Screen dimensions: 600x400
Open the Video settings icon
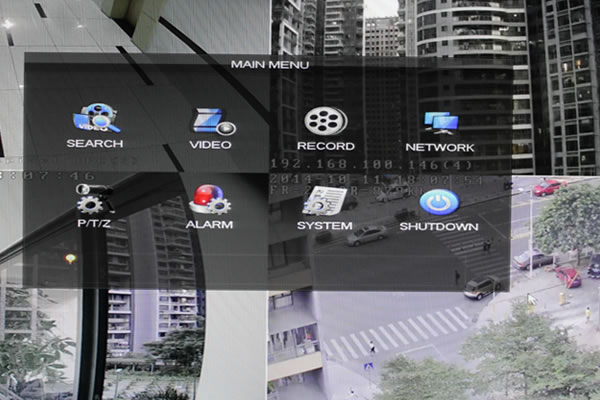click(x=214, y=122)
